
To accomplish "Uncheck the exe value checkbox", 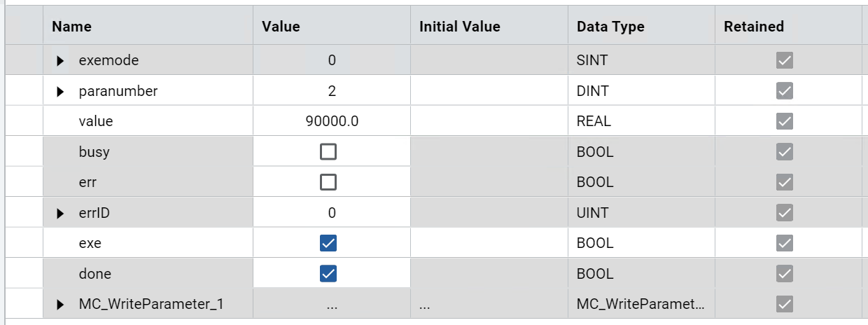I will coord(328,243).
